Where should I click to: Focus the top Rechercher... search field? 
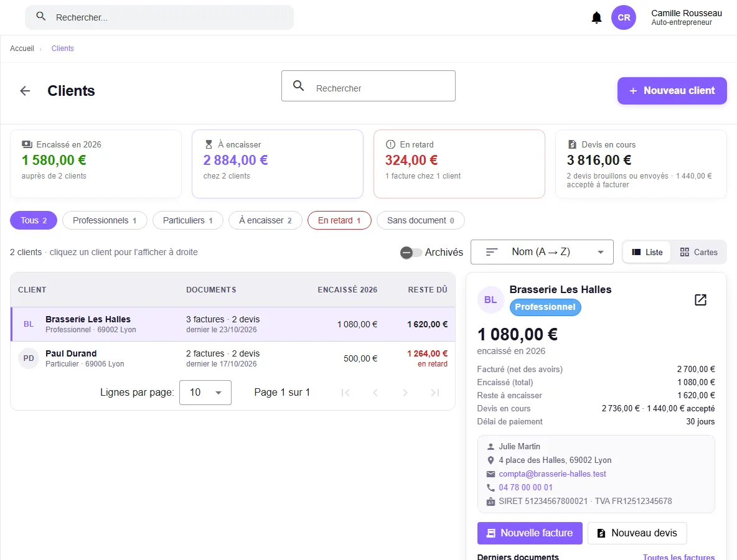pos(159,17)
